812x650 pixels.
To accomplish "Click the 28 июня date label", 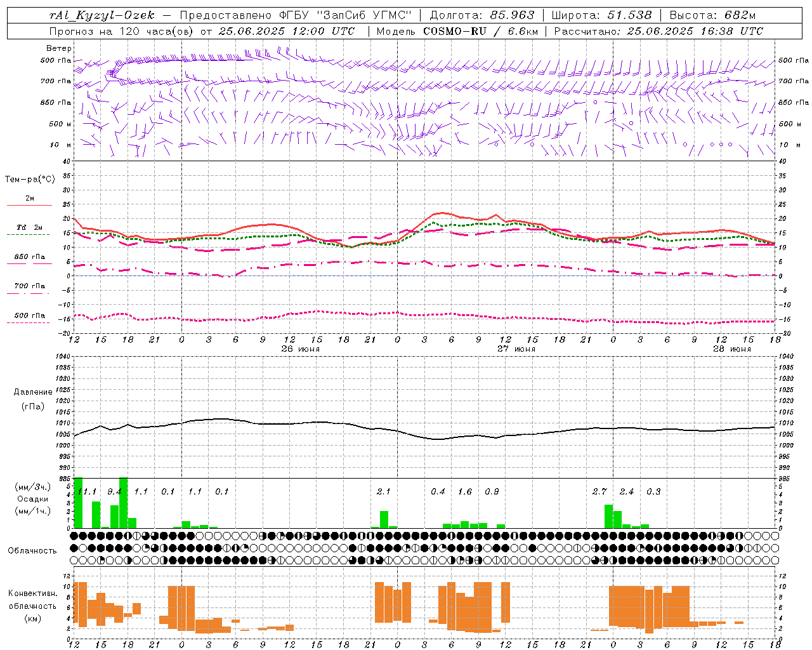I will tap(732, 349).
